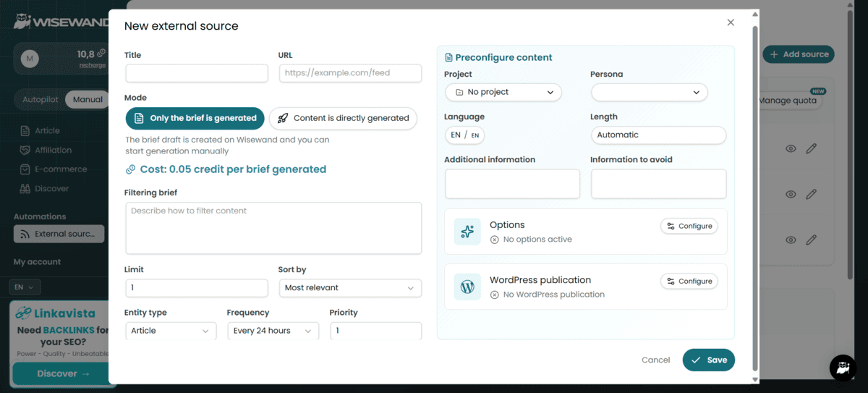Open the Sort by Most relevant dropdown
Image resolution: width=868 pixels, height=393 pixels.
[350, 287]
